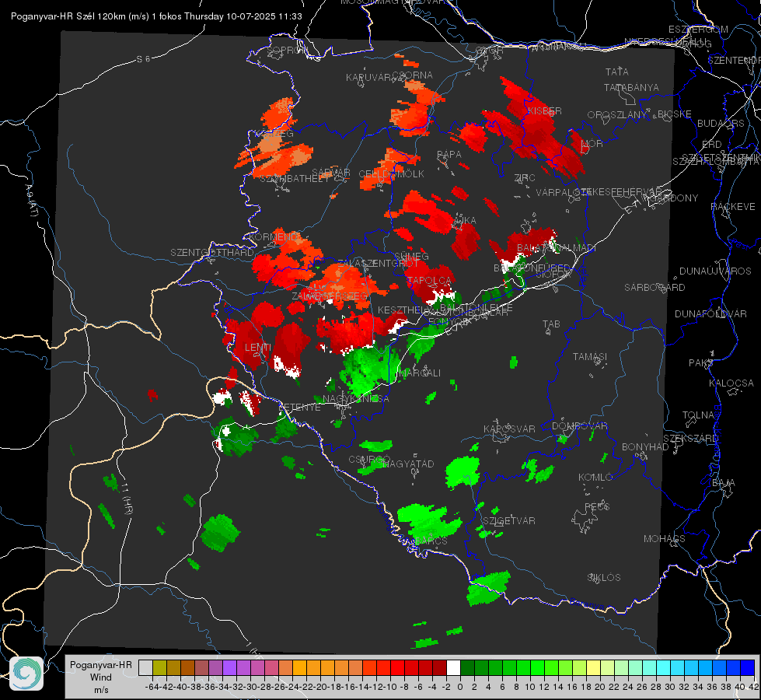Select the BONYHAD label
This screenshot has width=761, height=700.
[x=645, y=447]
